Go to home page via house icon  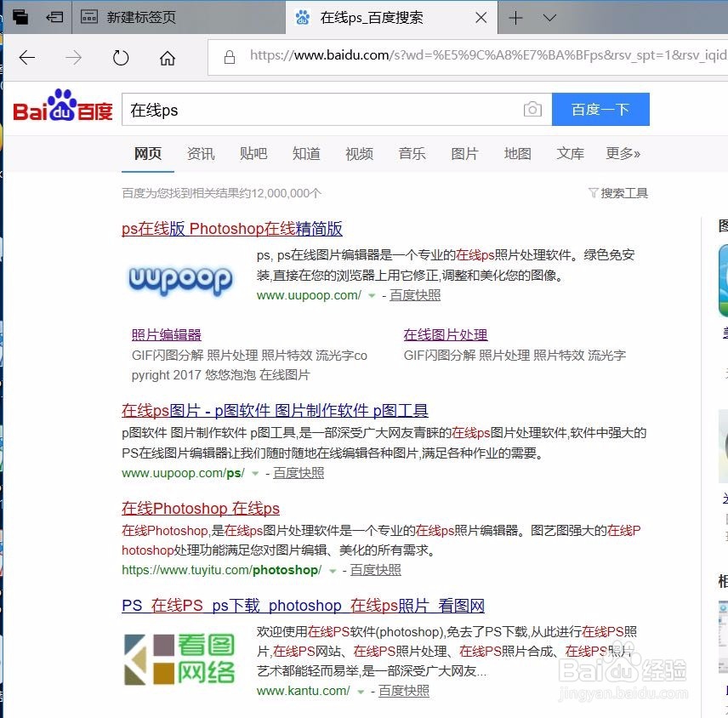point(168,58)
